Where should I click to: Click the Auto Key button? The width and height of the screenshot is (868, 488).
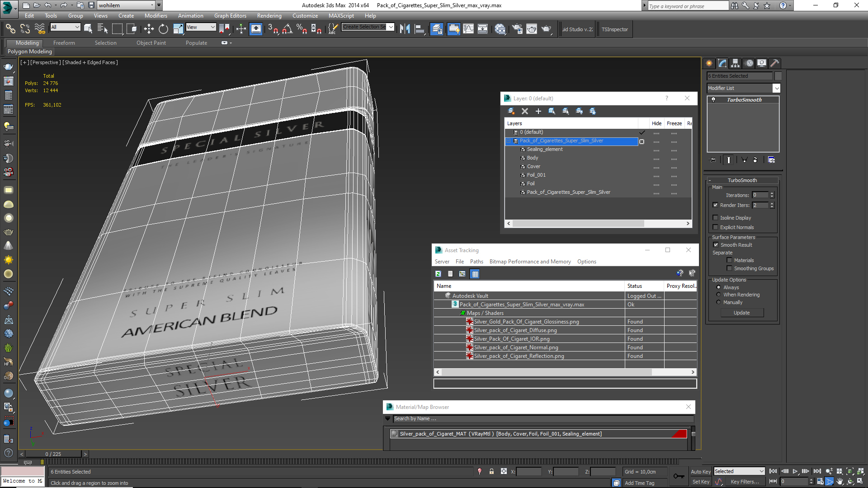coord(700,472)
